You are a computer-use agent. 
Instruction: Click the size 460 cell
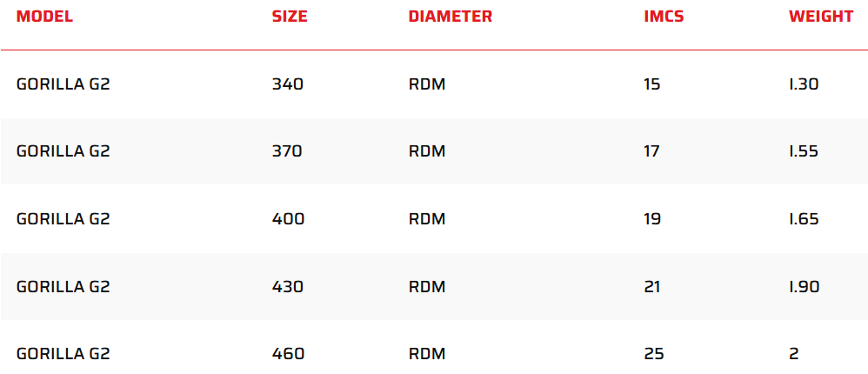(288, 354)
